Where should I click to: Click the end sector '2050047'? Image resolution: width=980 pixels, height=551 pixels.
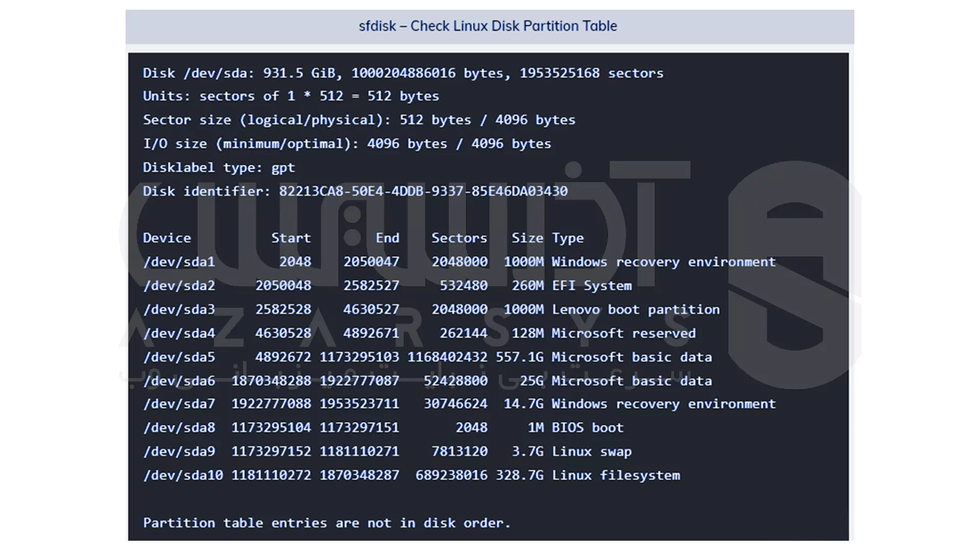pyautogui.click(x=371, y=262)
